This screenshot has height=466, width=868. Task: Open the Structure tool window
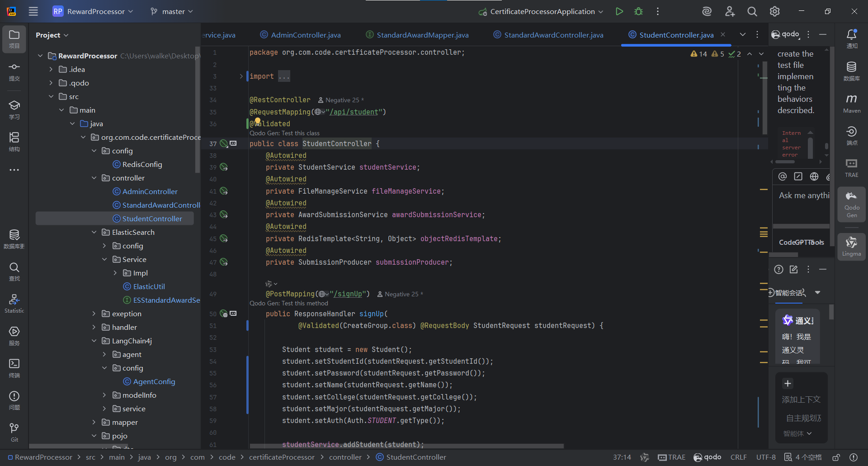click(14, 142)
